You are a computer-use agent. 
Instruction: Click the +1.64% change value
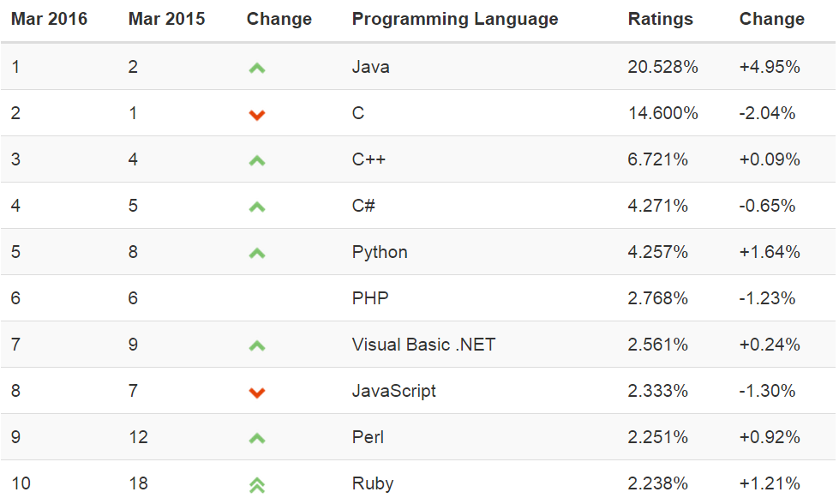[x=770, y=252]
